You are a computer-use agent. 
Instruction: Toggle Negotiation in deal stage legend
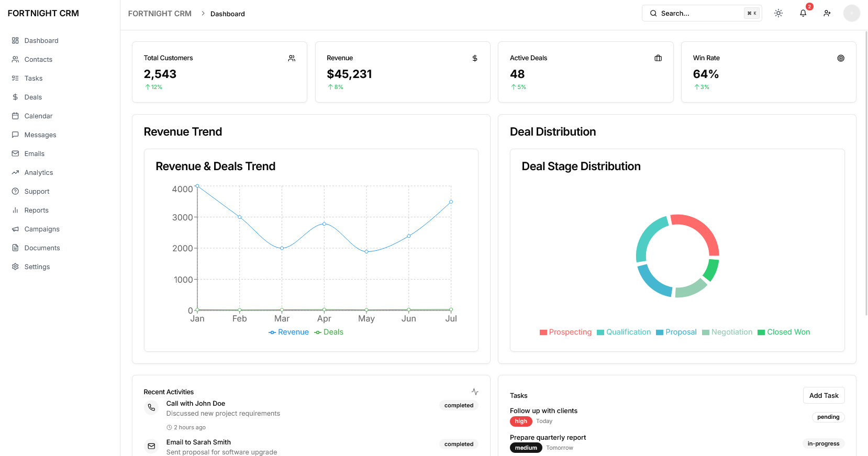[x=727, y=332]
